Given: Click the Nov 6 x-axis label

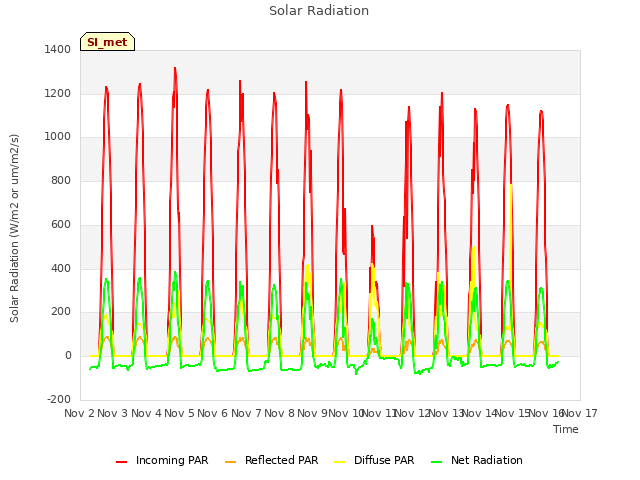Looking at the screenshot, I should 213,413.
